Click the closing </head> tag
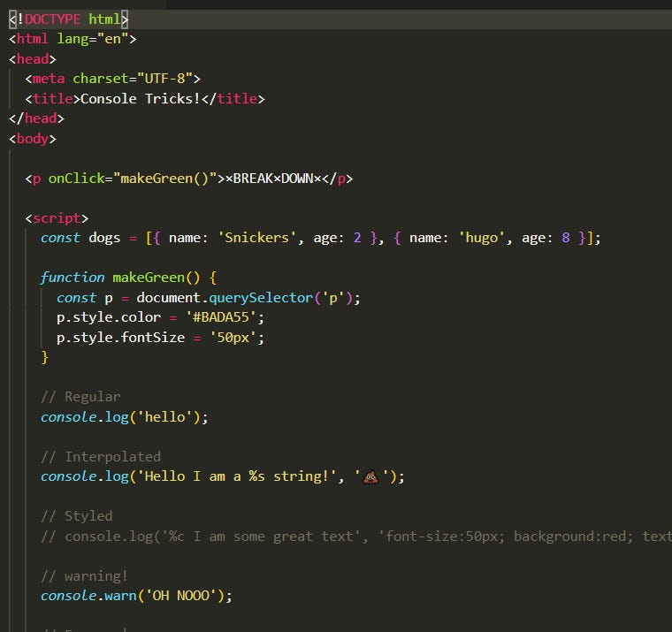The image size is (672, 632). coord(36,118)
